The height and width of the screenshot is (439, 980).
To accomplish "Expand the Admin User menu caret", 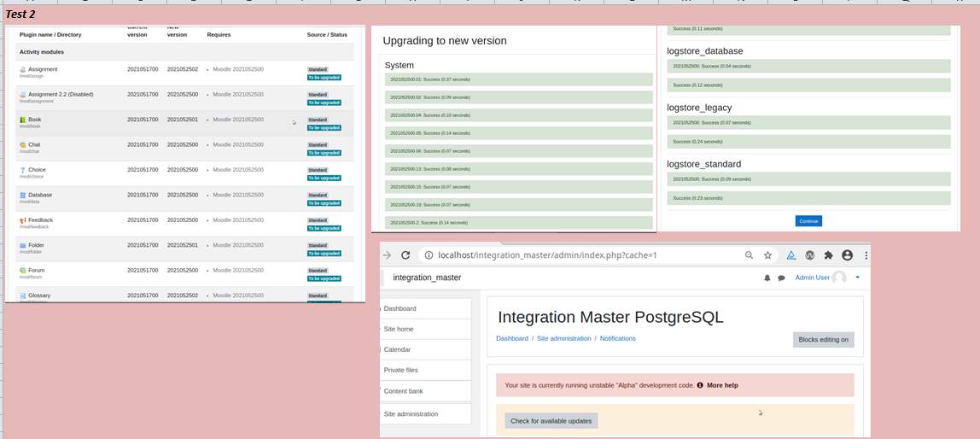I will point(857,277).
